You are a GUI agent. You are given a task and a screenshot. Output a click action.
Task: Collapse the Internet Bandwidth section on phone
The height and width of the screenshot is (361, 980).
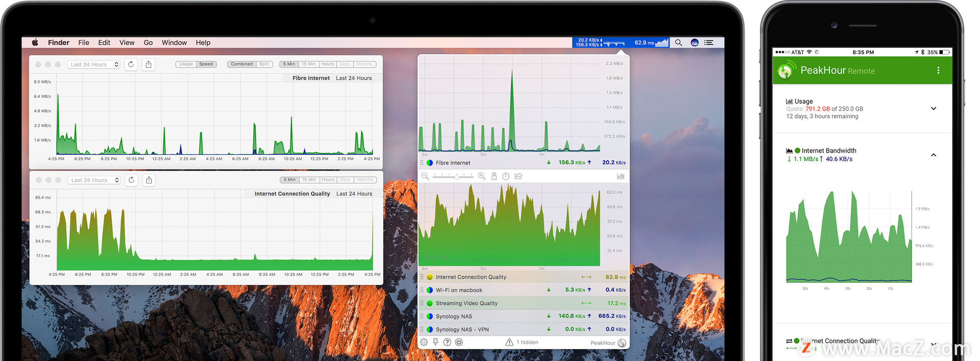(934, 155)
